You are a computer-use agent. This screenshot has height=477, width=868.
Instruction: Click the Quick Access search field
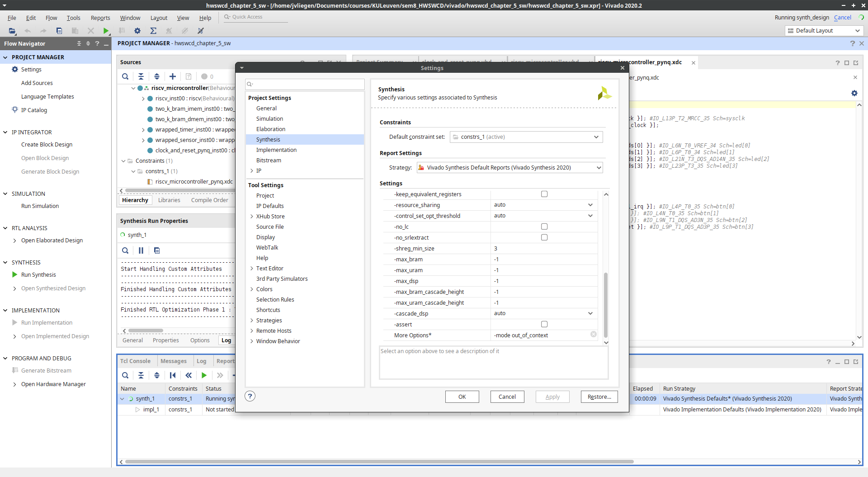[255, 17]
